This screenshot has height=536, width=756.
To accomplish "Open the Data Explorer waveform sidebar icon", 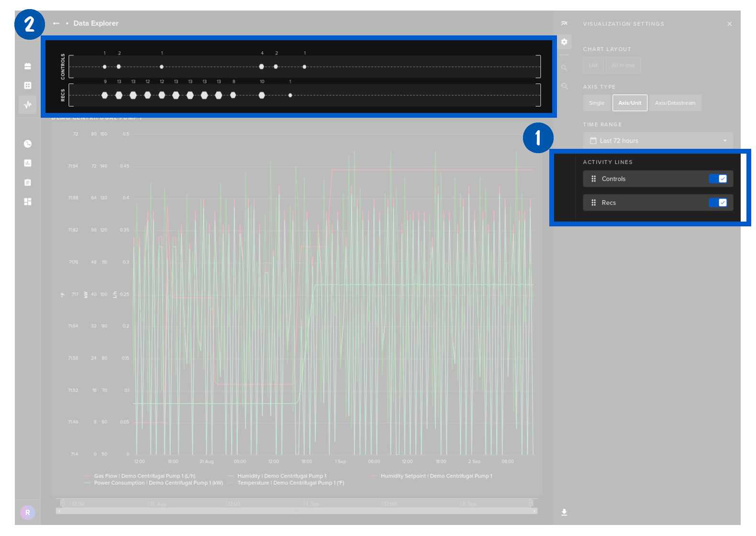I will point(28,104).
